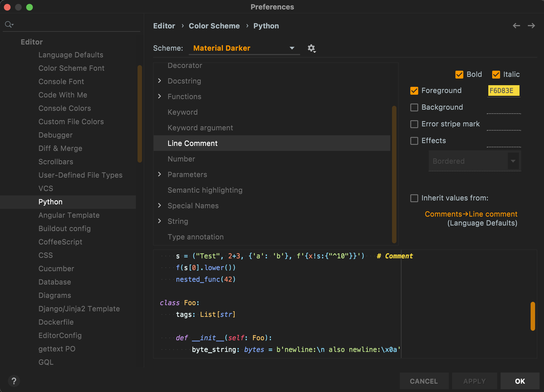Toggle the Bold checkbox
Viewport: 544px width, 392px height.
click(459, 75)
